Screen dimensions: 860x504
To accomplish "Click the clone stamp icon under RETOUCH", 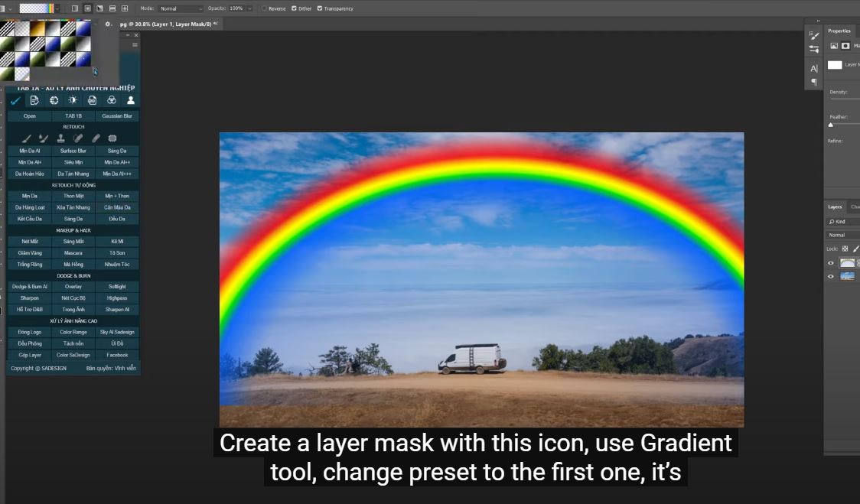I will [x=60, y=138].
